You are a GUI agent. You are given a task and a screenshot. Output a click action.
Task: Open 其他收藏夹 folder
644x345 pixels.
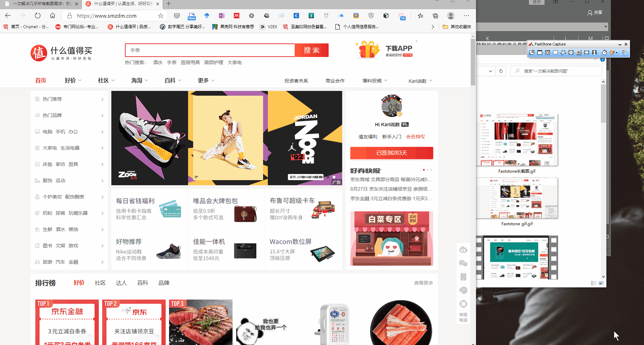coord(457,27)
